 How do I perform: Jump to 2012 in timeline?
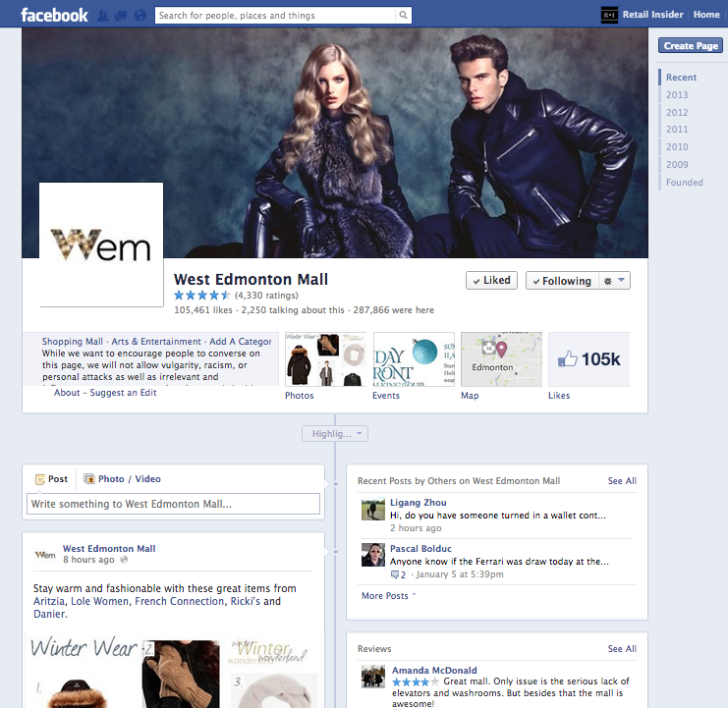click(x=677, y=113)
